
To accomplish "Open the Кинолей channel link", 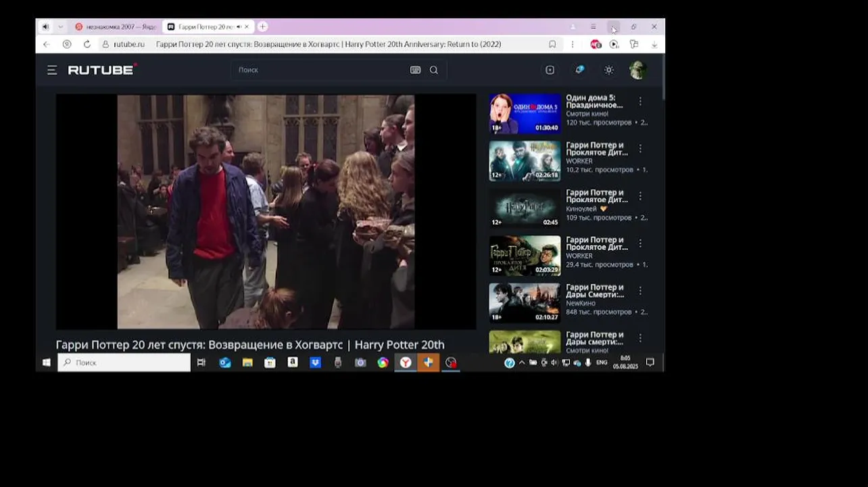I will [581, 208].
